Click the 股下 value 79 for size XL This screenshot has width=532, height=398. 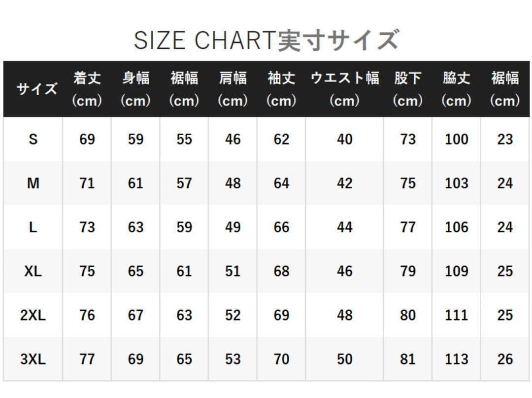(407, 271)
